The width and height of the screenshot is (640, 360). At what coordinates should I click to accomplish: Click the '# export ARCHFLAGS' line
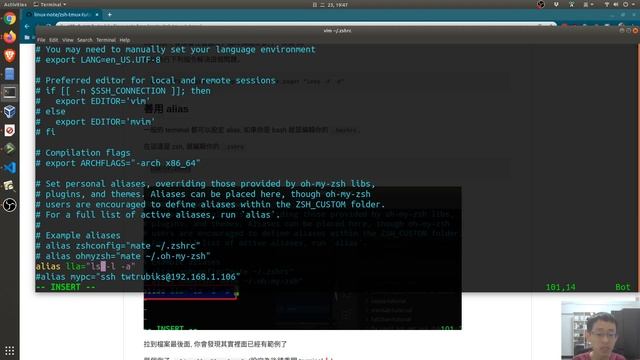coord(118,163)
